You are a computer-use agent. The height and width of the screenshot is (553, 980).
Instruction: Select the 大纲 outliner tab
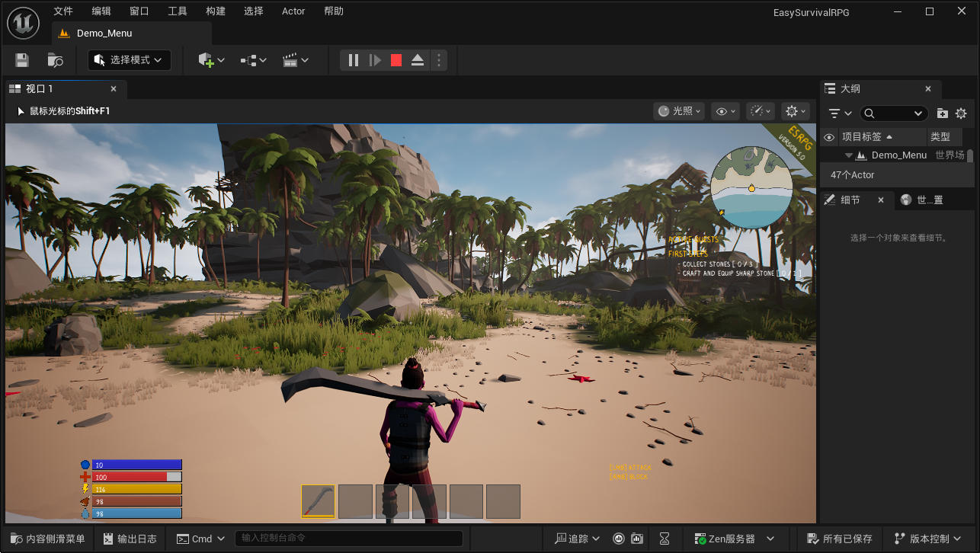[880, 89]
